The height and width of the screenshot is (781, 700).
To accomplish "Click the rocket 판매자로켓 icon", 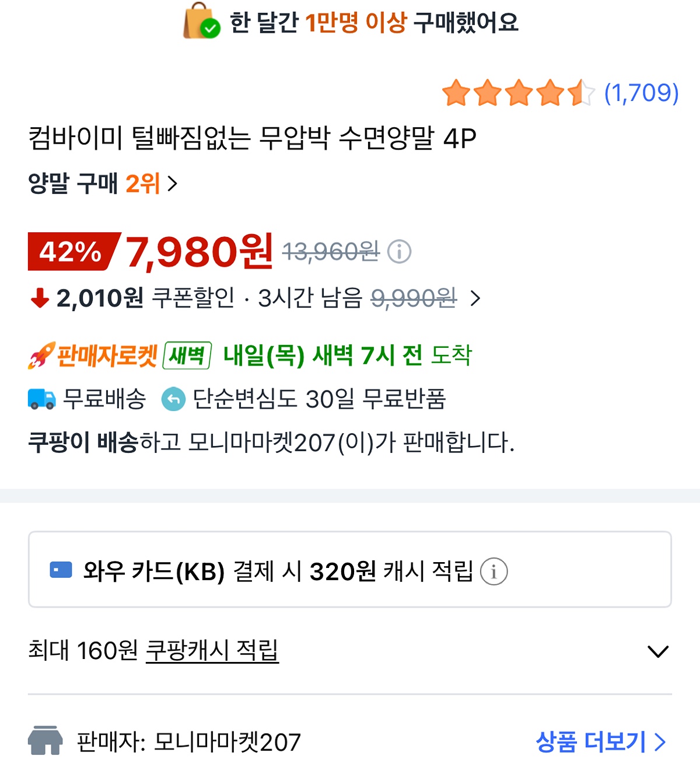I will pos(42,355).
